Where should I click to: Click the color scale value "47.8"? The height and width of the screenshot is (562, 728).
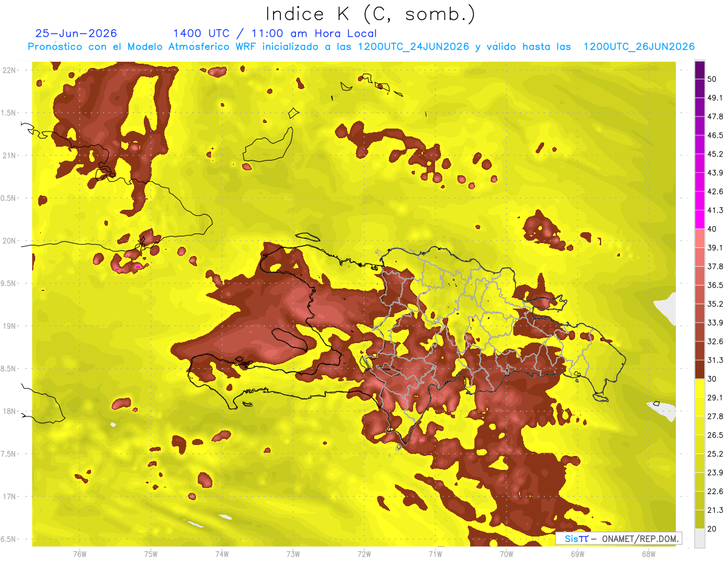(715, 116)
